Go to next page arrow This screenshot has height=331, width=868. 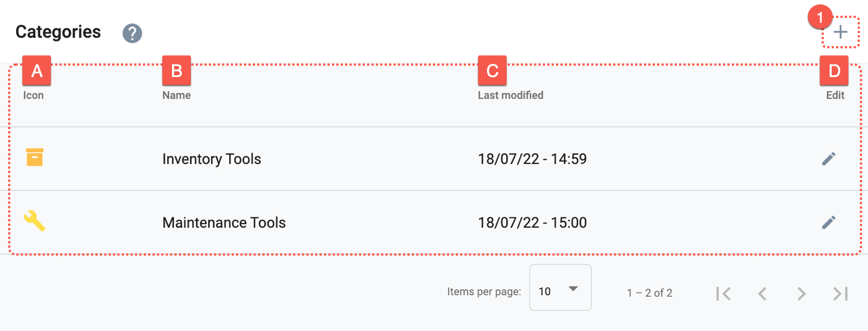point(801,294)
